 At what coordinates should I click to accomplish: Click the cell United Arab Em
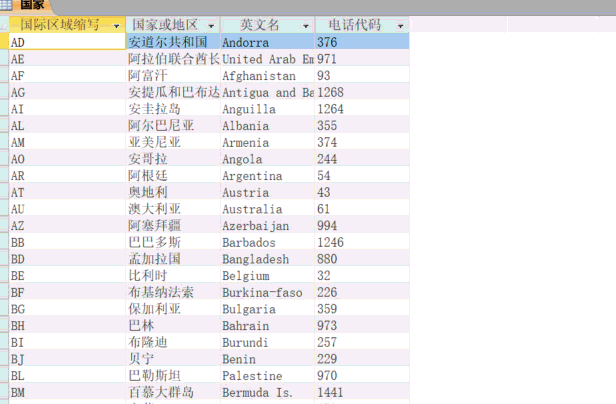point(268,59)
